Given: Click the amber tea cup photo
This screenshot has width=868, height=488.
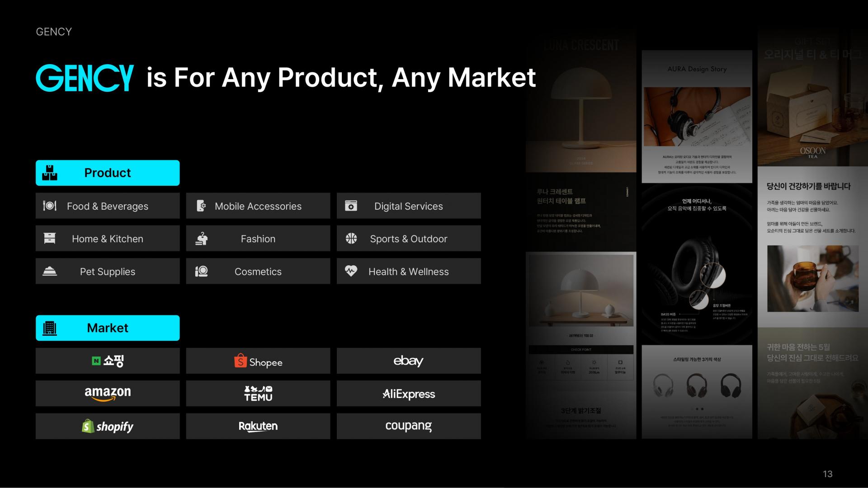Looking at the screenshot, I should coord(813,278).
